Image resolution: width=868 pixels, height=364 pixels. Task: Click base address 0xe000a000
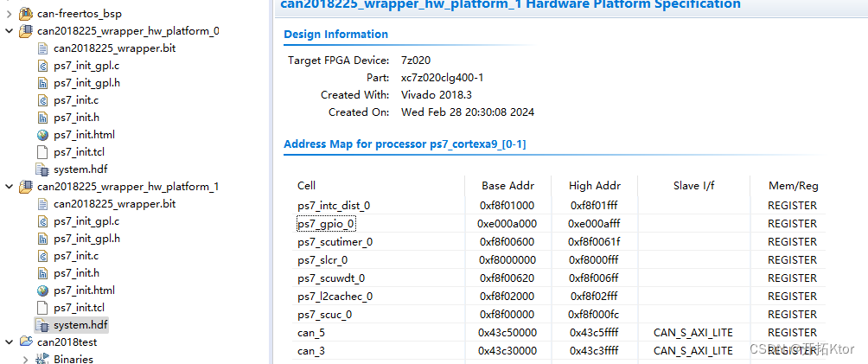(x=507, y=224)
